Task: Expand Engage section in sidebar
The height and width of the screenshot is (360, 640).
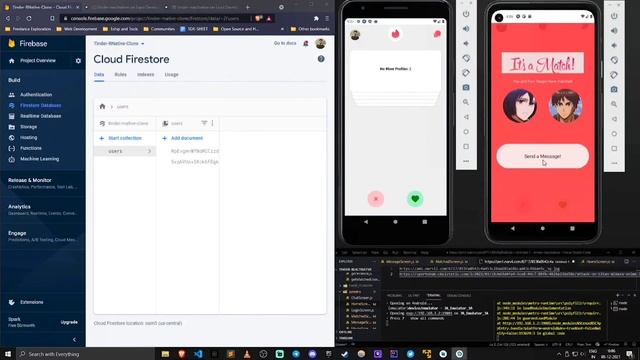Action: (42, 236)
